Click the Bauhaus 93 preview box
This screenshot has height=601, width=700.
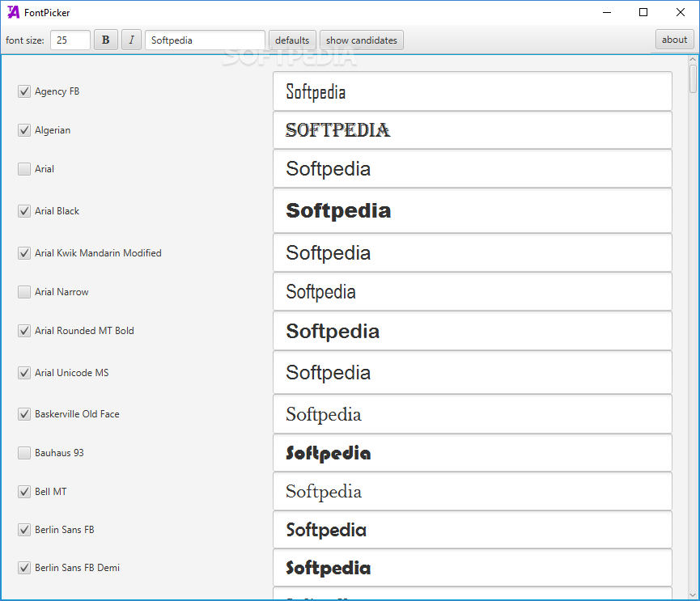(473, 453)
